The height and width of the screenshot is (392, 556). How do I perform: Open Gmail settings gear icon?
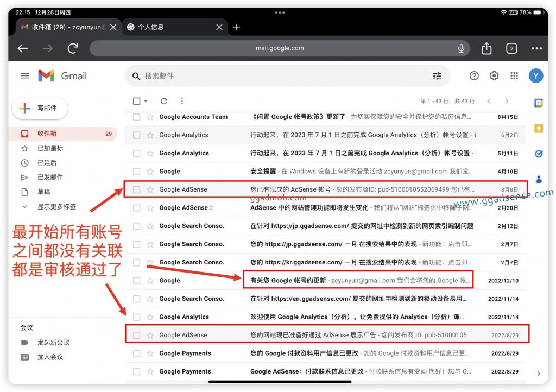(494, 76)
